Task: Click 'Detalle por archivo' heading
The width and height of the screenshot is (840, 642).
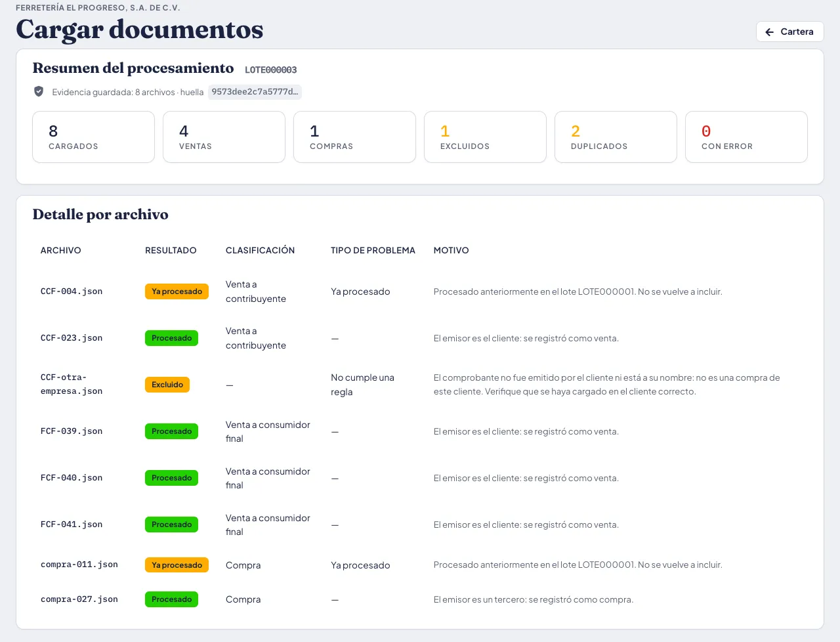Action: (100, 215)
